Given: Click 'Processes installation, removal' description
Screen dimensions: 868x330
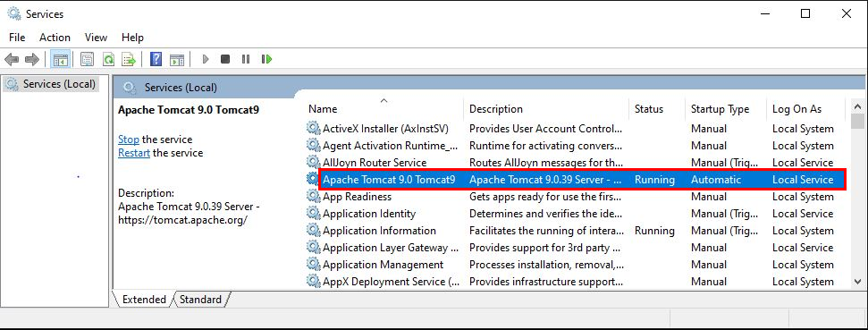Looking at the screenshot, I should [547, 264].
